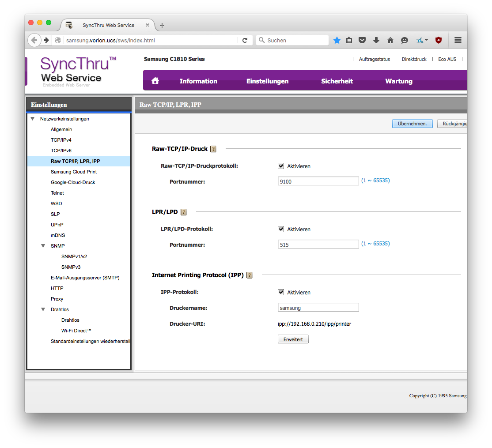
Task: Click the Übernehmen button
Action: pos(412,124)
